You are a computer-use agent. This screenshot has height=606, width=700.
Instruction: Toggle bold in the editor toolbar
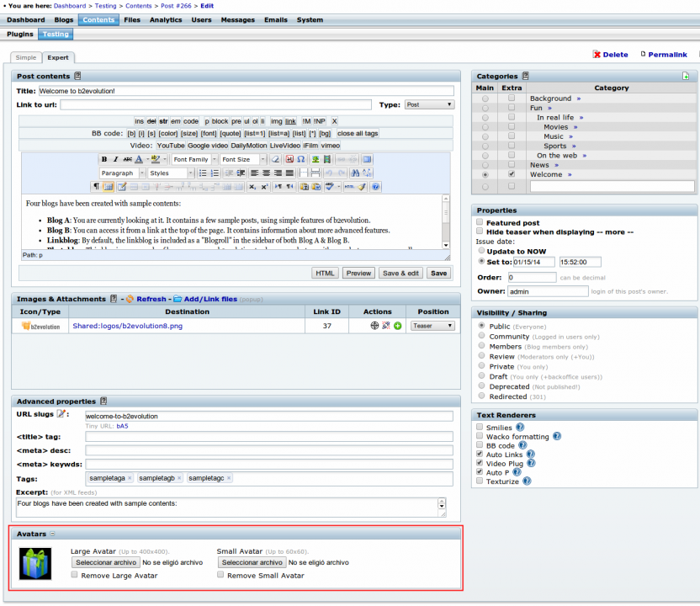pos(104,159)
